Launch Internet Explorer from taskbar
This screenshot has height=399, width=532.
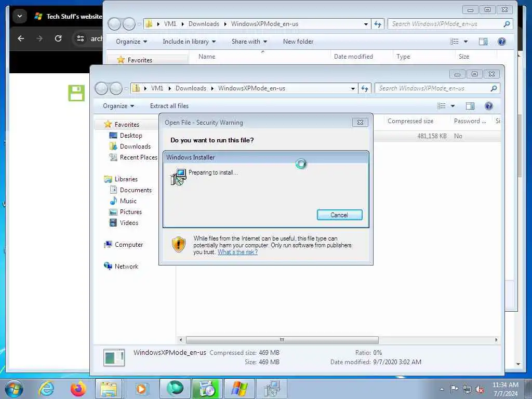tap(46, 389)
